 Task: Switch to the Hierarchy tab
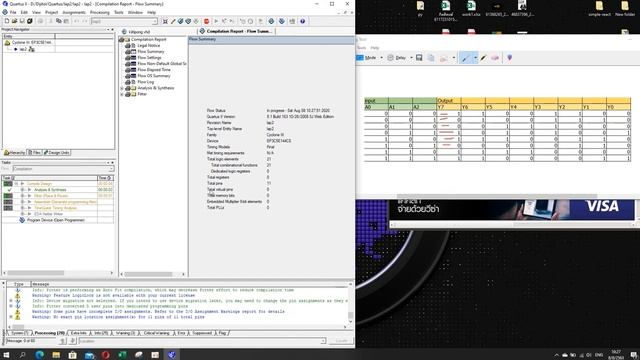(x=14, y=153)
